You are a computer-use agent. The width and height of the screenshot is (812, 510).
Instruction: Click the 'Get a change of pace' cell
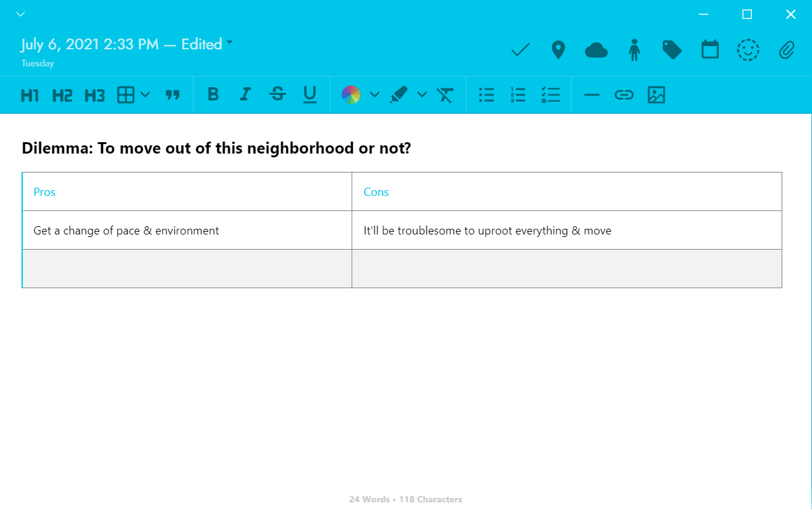click(x=187, y=230)
